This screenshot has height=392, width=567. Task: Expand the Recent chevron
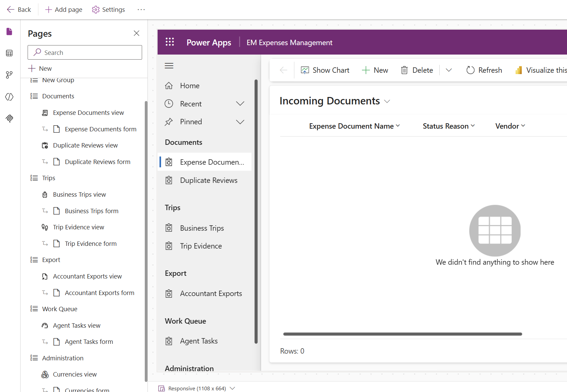[240, 104]
